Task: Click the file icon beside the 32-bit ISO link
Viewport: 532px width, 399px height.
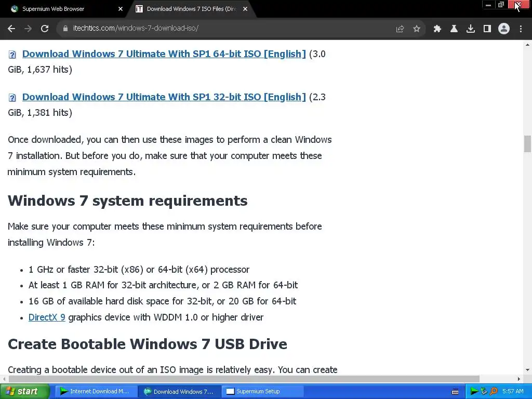Action: tap(12, 98)
